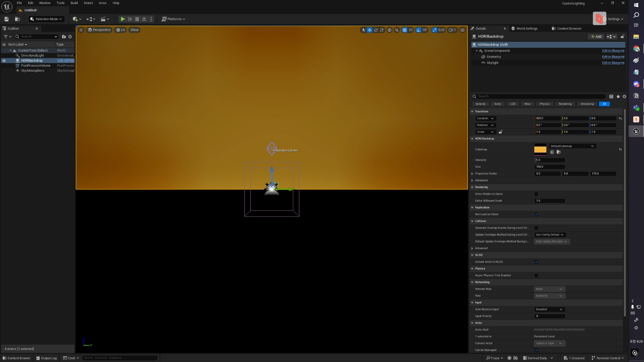The height and width of the screenshot is (362, 644).
Task: Expand the Projection Center property
Action: tap(472, 174)
